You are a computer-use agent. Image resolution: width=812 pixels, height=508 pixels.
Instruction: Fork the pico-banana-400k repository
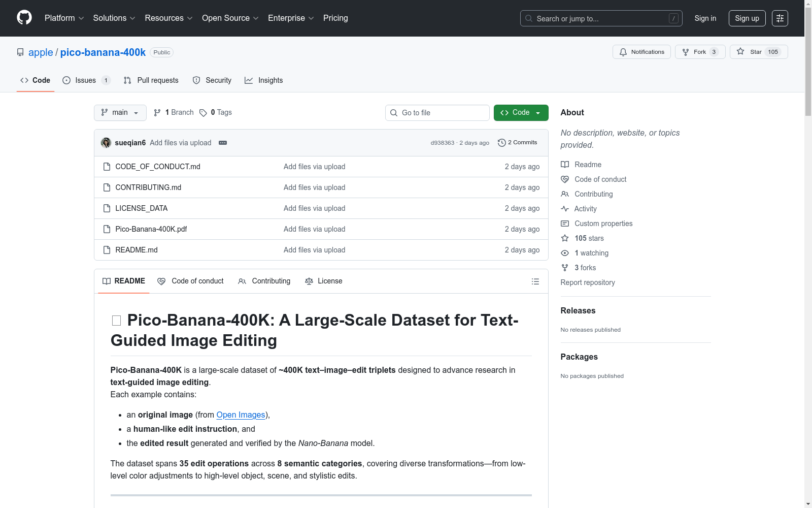pos(700,52)
